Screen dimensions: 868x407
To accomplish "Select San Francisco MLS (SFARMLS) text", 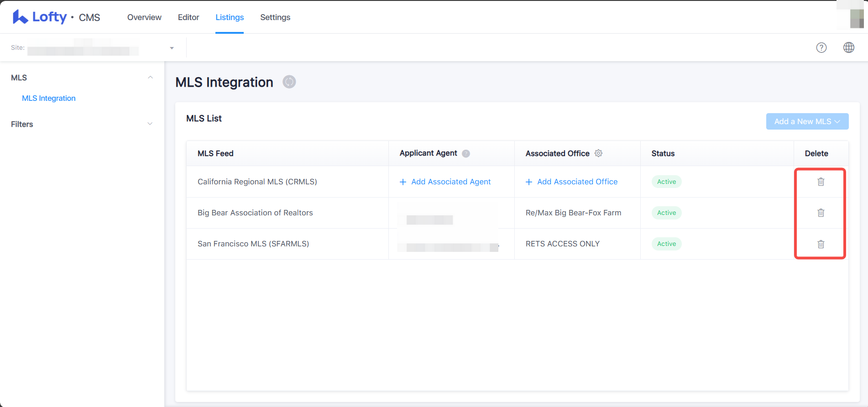I will (x=253, y=244).
